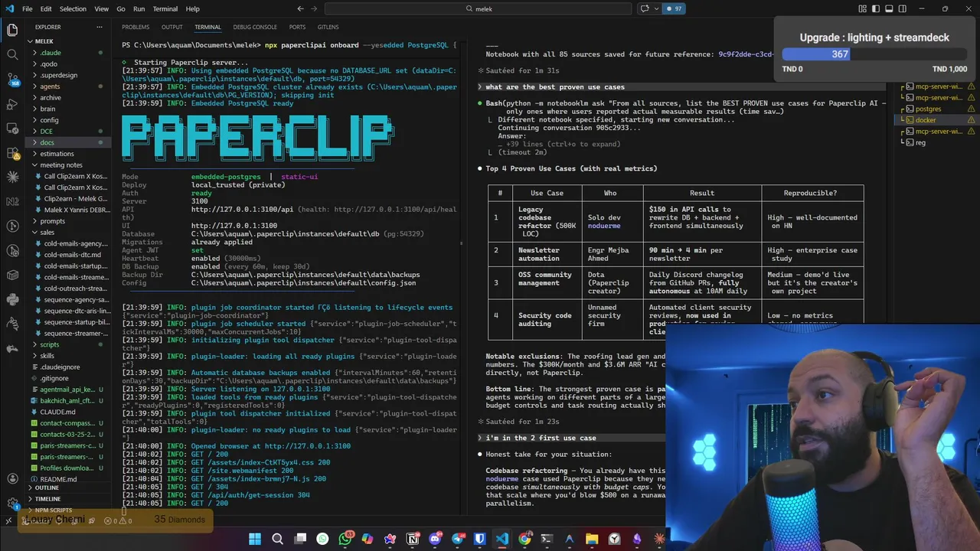Switch to the OUTPUT panel tab

point(172,28)
